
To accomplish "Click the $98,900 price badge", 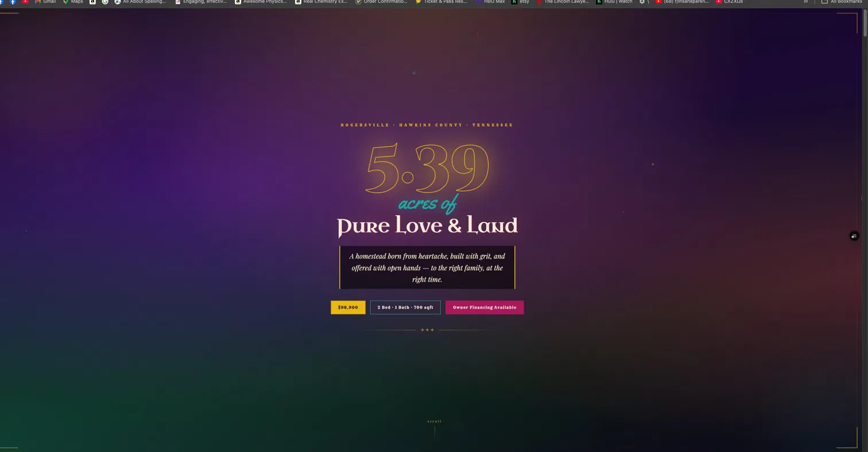I will (348, 307).
